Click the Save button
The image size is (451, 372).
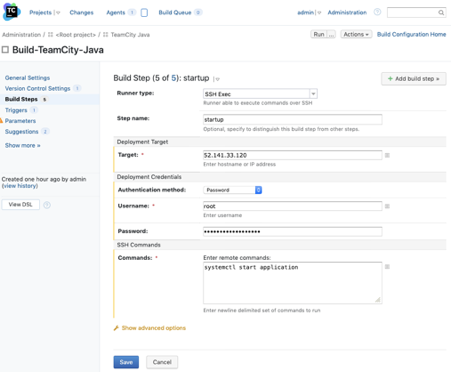tap(126, 362)
